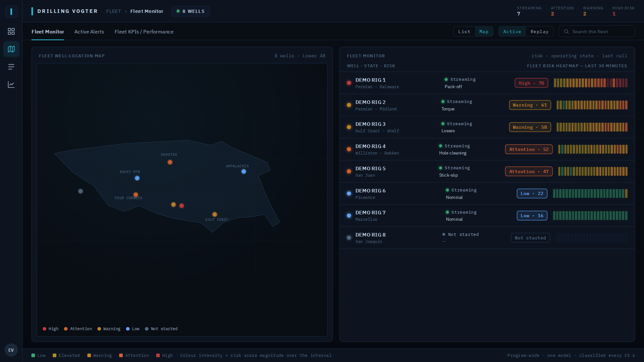This screenshot has width=644, height=362.
Task: Click the orange marker beside the red one
Action: point(174,205)
